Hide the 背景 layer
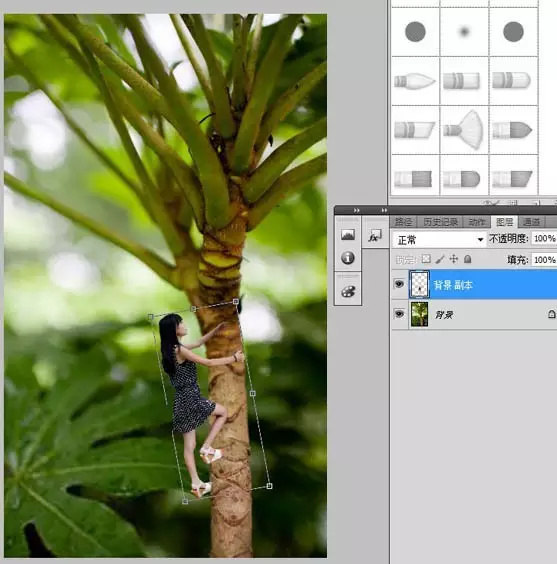Screen dimensions: 557x564 (399, 314)
